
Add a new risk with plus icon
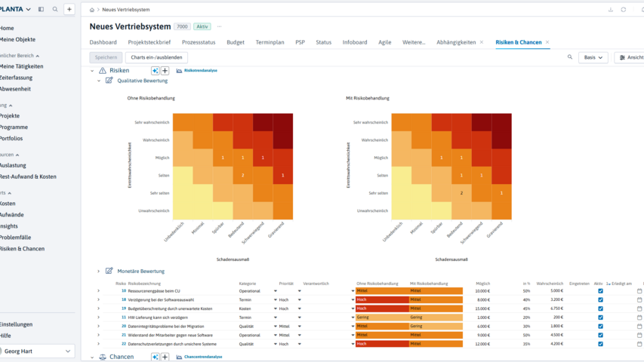coord(165,71)
